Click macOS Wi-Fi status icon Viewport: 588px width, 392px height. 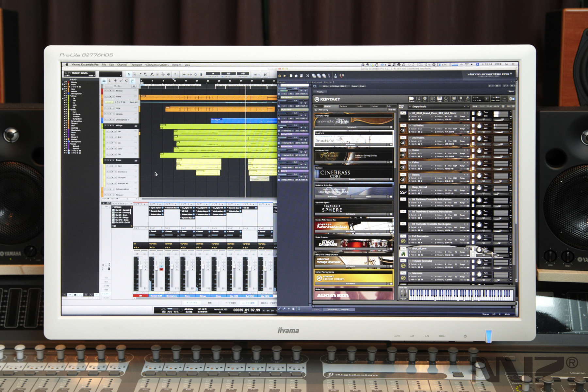pyautogui.click(x=467, y=64)
